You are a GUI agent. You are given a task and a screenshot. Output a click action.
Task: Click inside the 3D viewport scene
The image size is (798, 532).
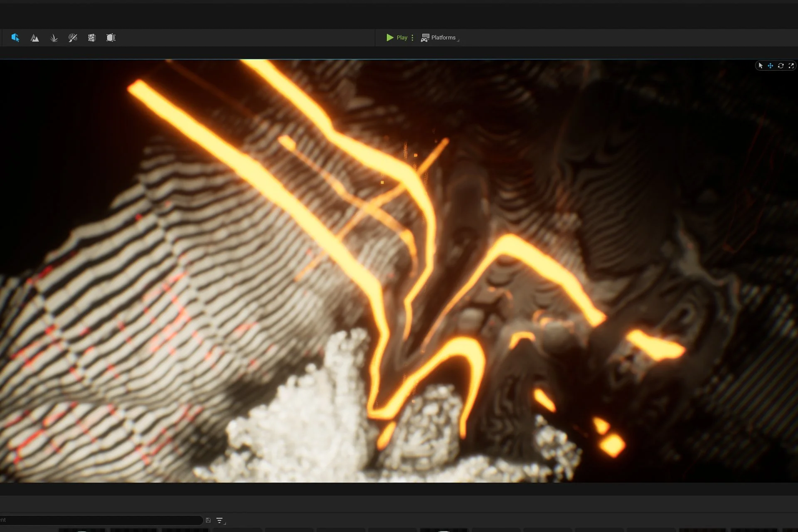[399, 271]
